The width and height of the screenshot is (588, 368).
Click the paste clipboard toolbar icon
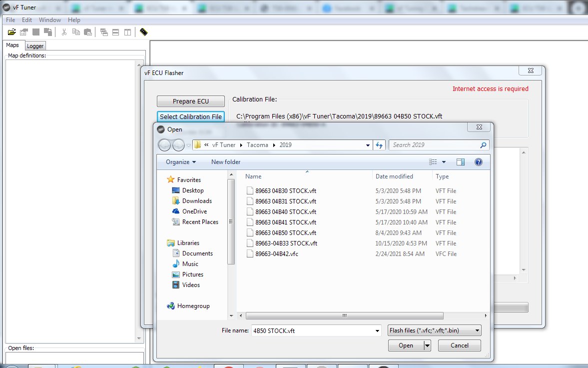click(88, 32)
